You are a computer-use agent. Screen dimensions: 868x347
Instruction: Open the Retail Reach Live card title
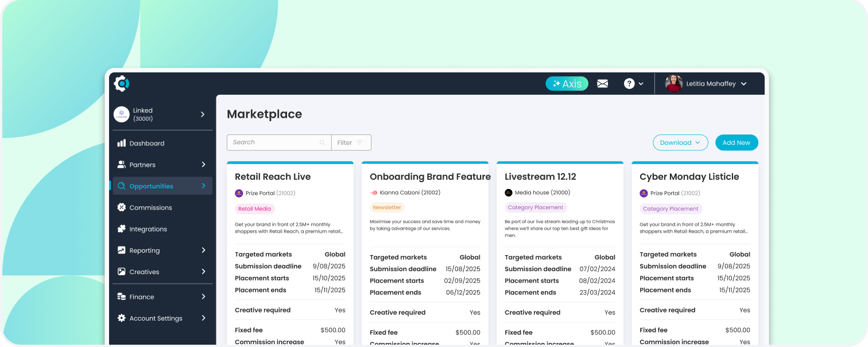pyautogui.click(x=273, y=177)
